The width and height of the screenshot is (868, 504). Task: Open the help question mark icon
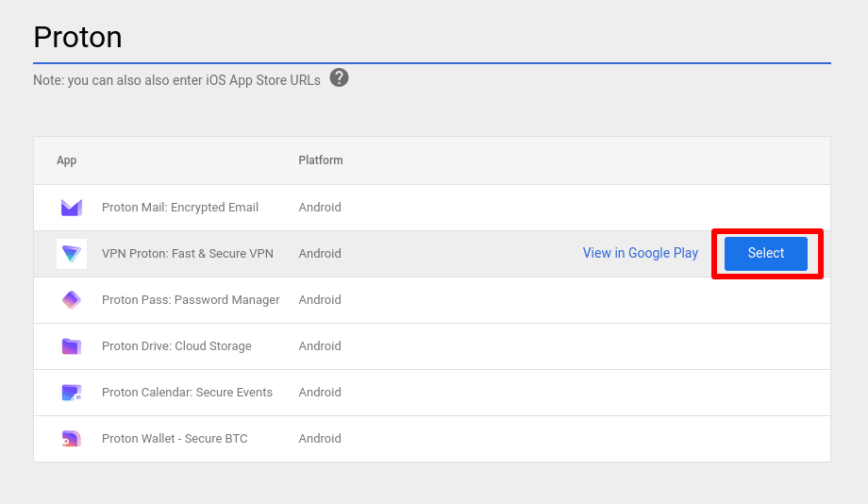coord(340,78)
